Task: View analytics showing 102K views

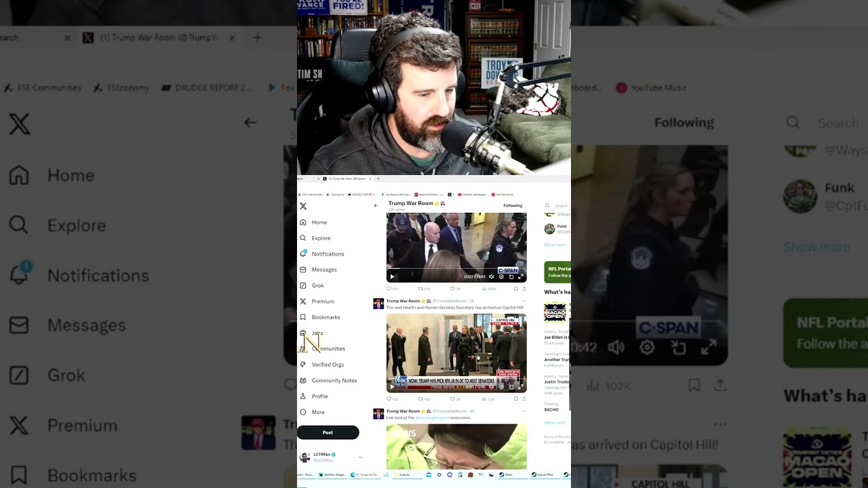Action: pyautogui.click(x=490, y=289)
